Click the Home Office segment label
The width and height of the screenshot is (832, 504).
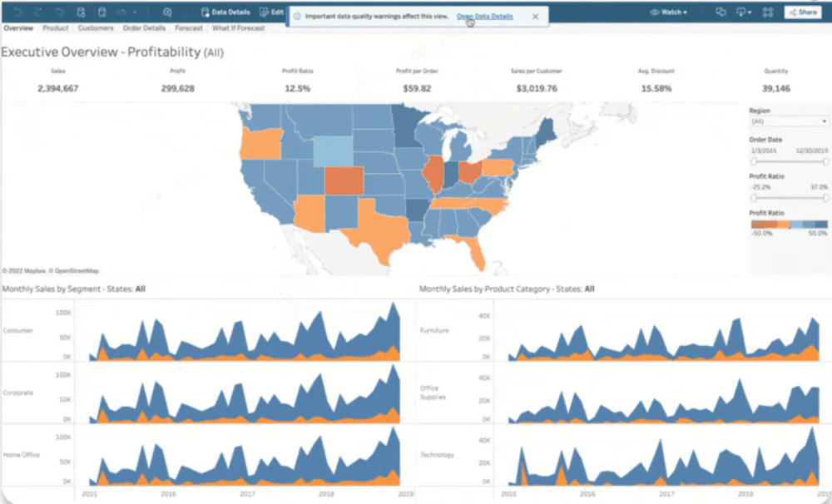22,455
